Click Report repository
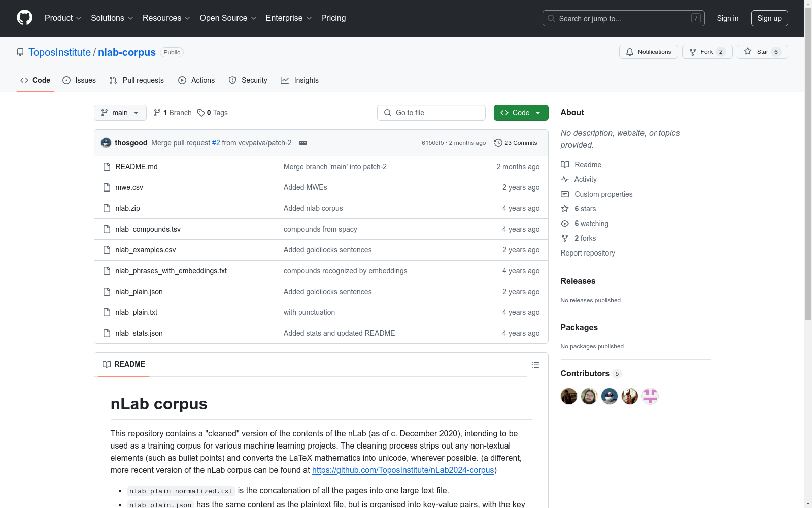 [x=588, y=253]
